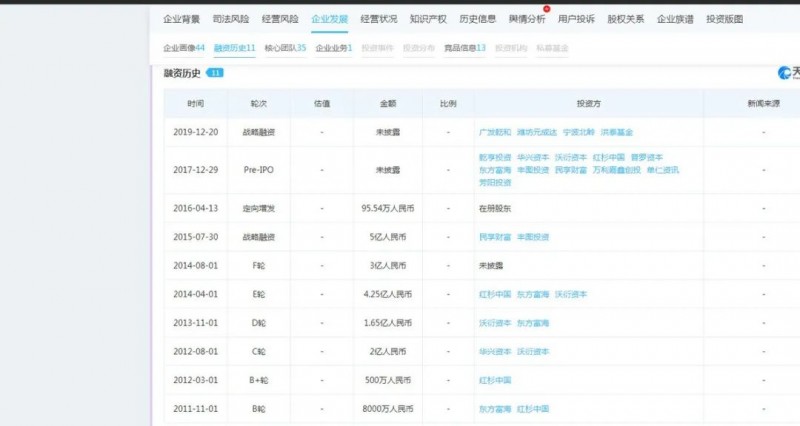Click the 1.65亿人民币 amount cell
Screen dimensions: 800x426
388,323
